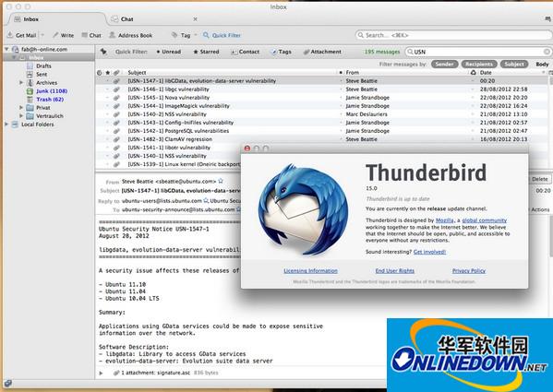Viewport: 553px width, 392px height.
Task: Toggle filter messages by Sender
Action: pos(444,64)
